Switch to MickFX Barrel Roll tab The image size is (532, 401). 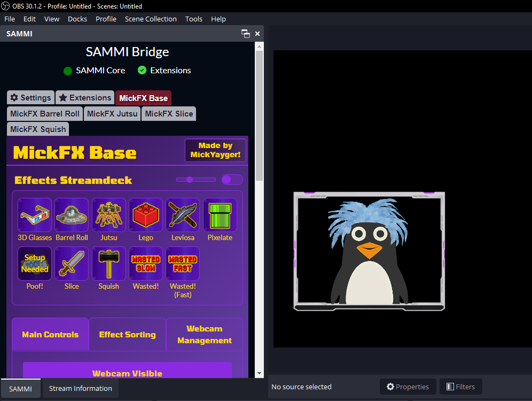tap(45, 114)
